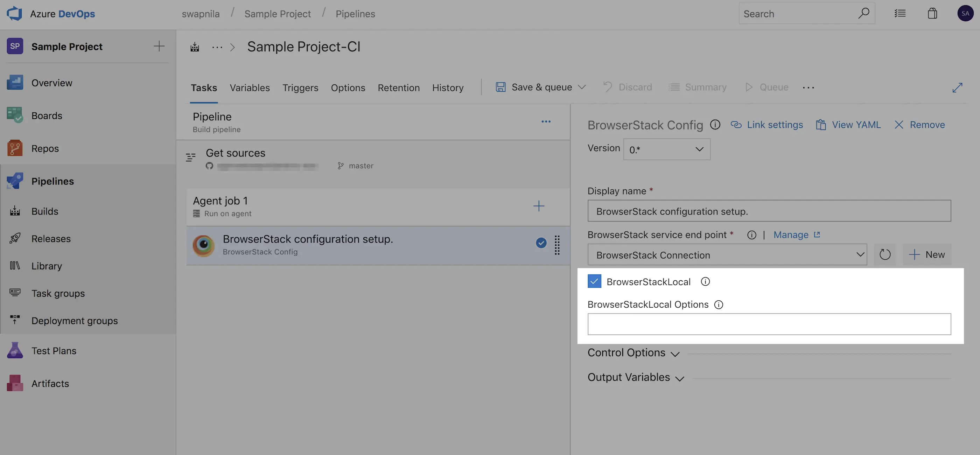Screen dimensions: 980x455
Task: Click the work items list icon in header
Action: pyautogui.click(x=900, y=14)
